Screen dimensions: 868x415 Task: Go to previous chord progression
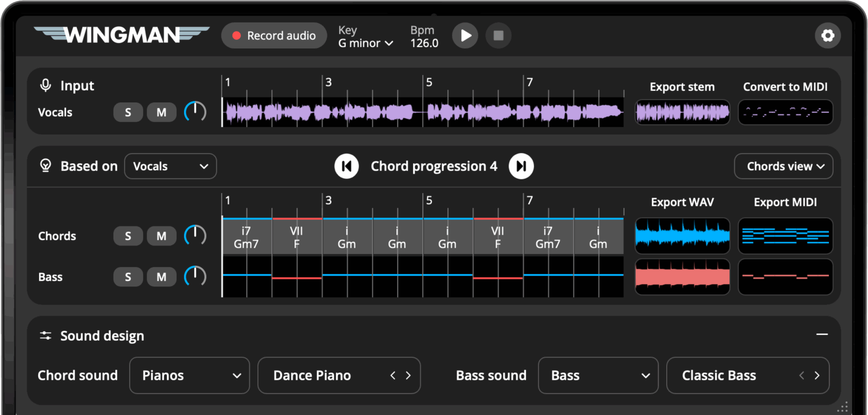pyautogui.click(x=347, y=166)
